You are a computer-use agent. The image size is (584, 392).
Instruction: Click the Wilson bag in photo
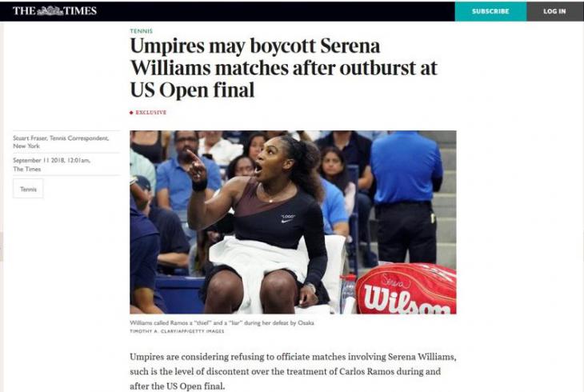[406, 289]
